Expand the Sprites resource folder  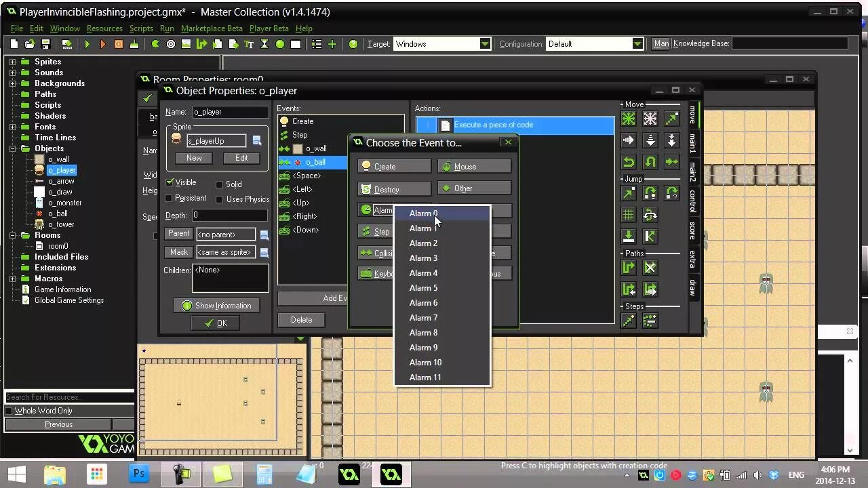[x=12, y=62]
